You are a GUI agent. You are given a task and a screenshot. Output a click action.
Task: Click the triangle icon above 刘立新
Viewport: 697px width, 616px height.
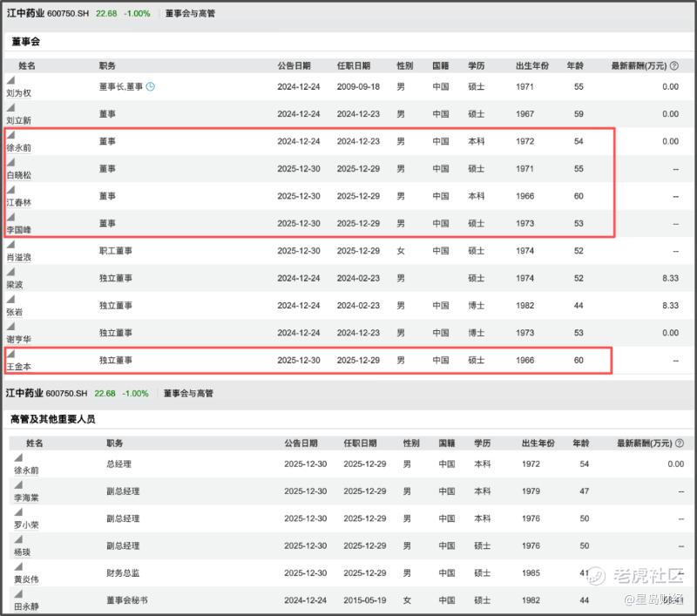[x=10, y=107]
